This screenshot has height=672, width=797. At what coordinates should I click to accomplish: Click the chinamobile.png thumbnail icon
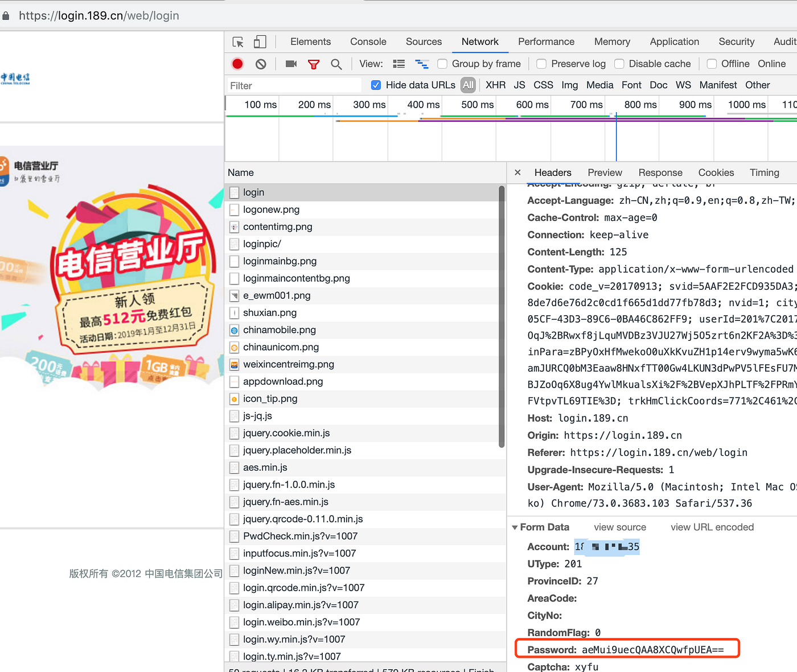[234, 330]
